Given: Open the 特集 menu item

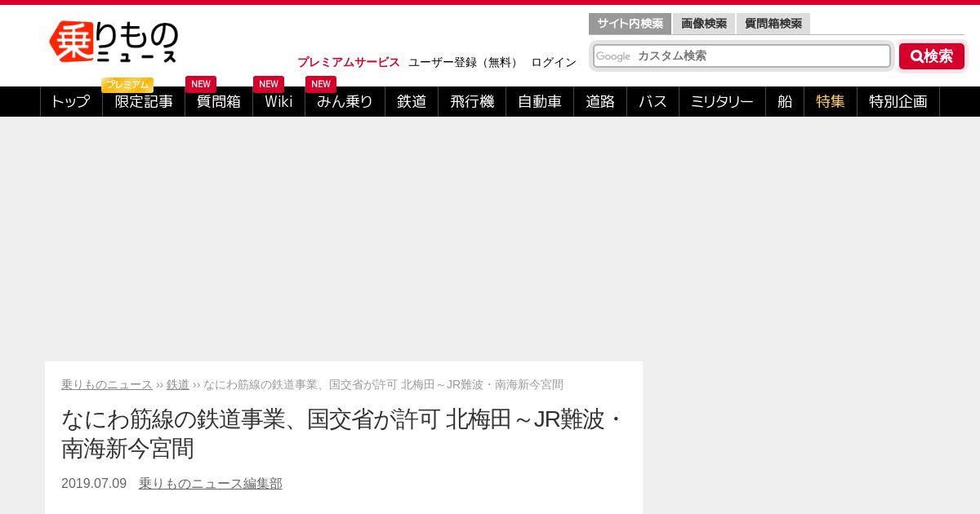Looking at the screenshot, I should [x=831, y=101].
